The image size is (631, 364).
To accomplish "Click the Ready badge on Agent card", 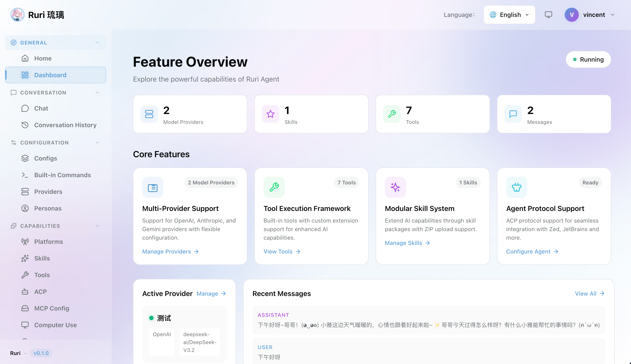I will click(590, 182).
